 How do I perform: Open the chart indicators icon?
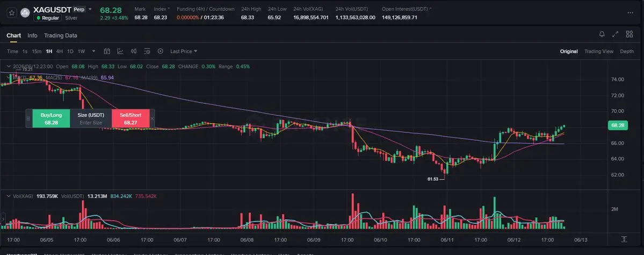coord(120,52)
